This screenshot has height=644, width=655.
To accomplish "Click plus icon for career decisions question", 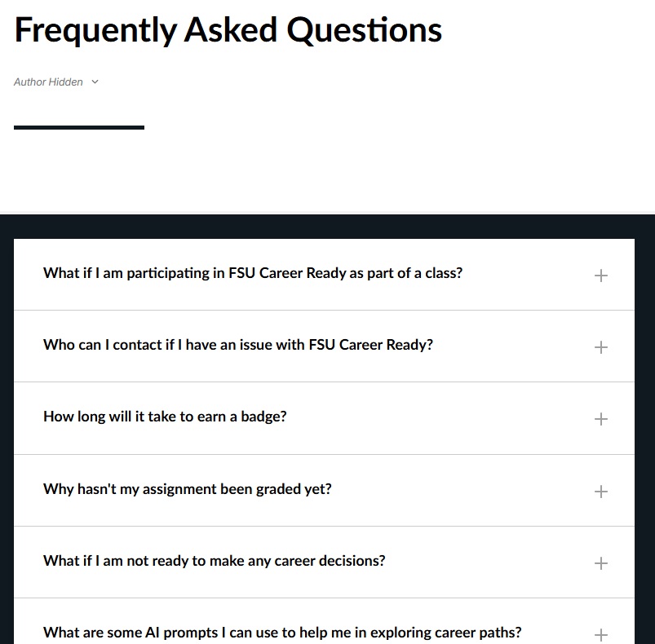I will [x=601, y=563].
